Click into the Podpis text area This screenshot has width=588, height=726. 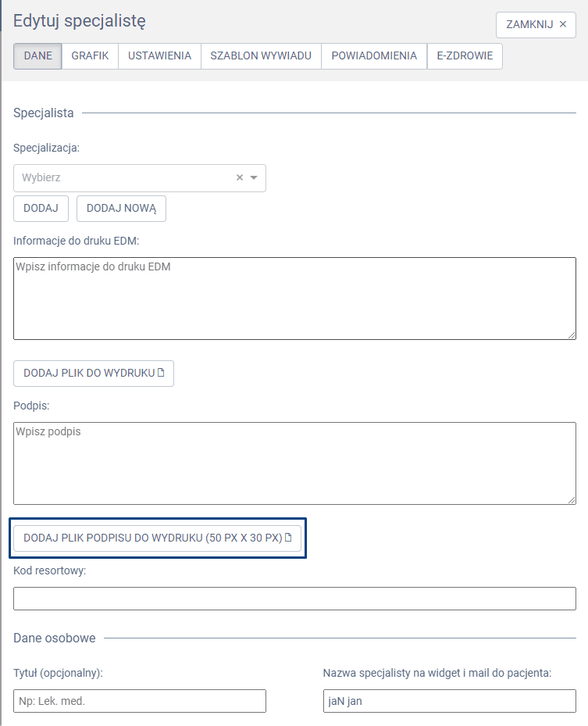[294, 463]
